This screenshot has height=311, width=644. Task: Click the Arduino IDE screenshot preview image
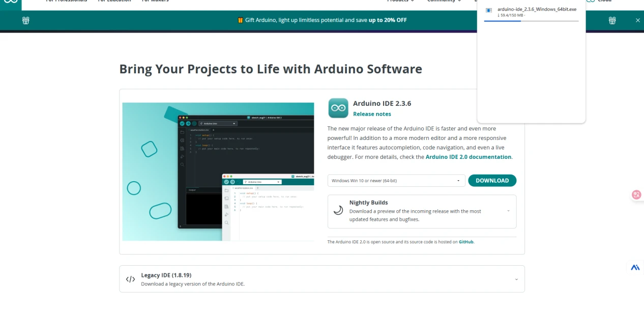pos(218,172)
